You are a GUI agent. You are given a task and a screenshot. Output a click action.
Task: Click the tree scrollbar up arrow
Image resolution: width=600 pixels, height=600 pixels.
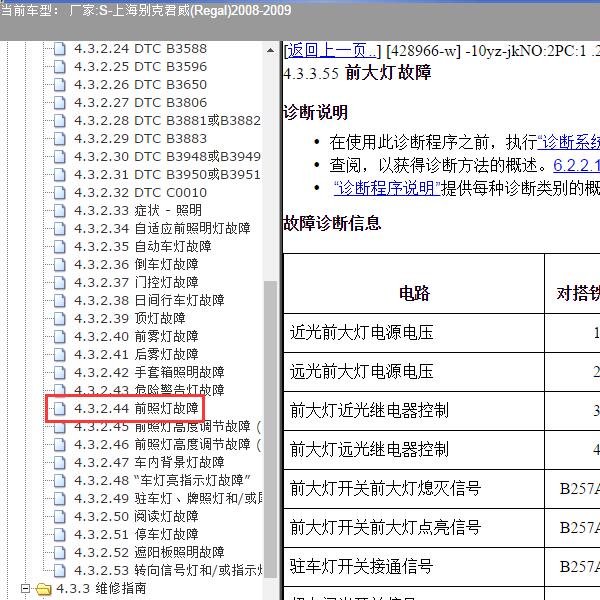click(x=271, y=50)
